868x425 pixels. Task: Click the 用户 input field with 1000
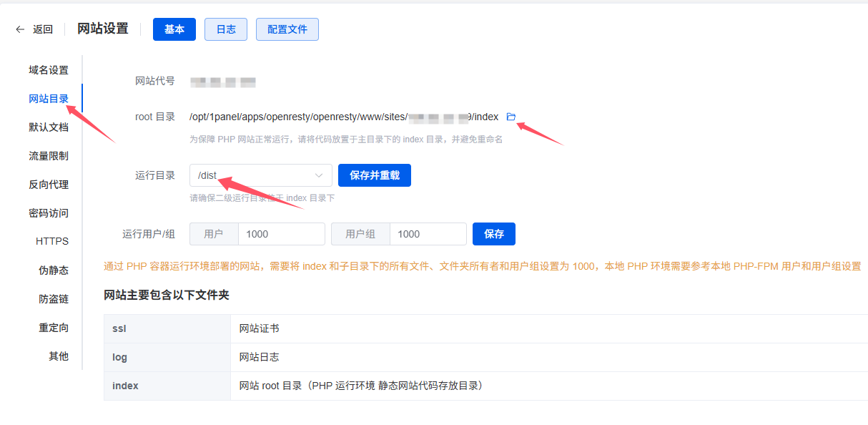point(281,234)
